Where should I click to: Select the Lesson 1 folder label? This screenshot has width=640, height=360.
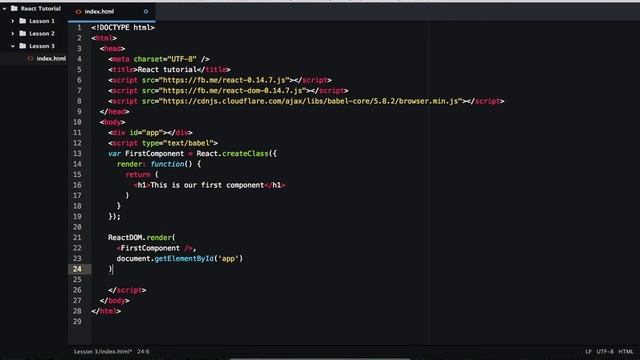[x=42, y=21]
